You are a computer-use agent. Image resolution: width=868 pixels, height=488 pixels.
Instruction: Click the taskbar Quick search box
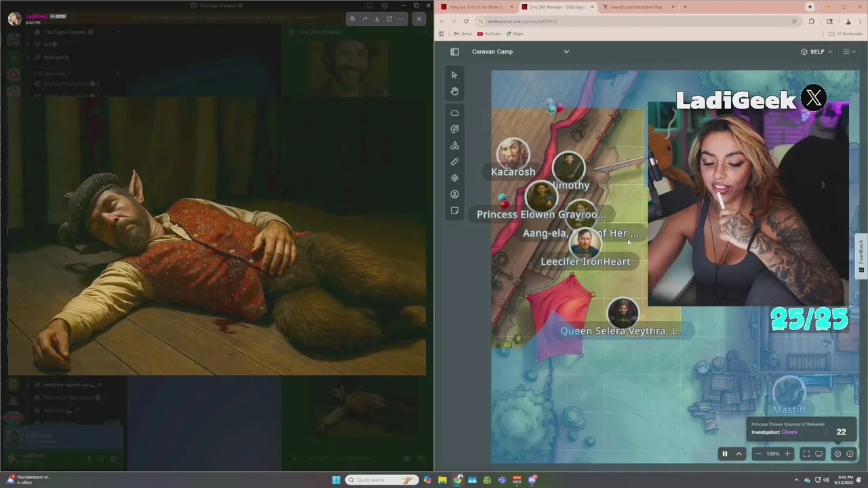[382, 480]
